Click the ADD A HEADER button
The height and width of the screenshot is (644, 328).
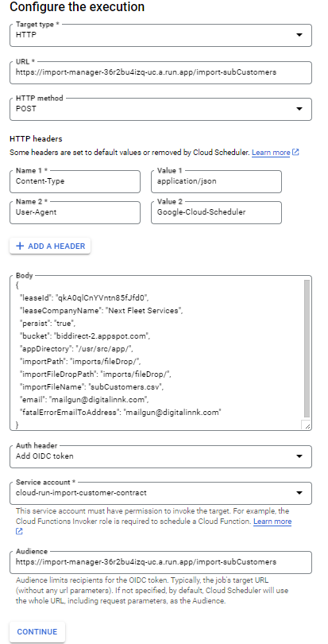click(x=50, y=246)
